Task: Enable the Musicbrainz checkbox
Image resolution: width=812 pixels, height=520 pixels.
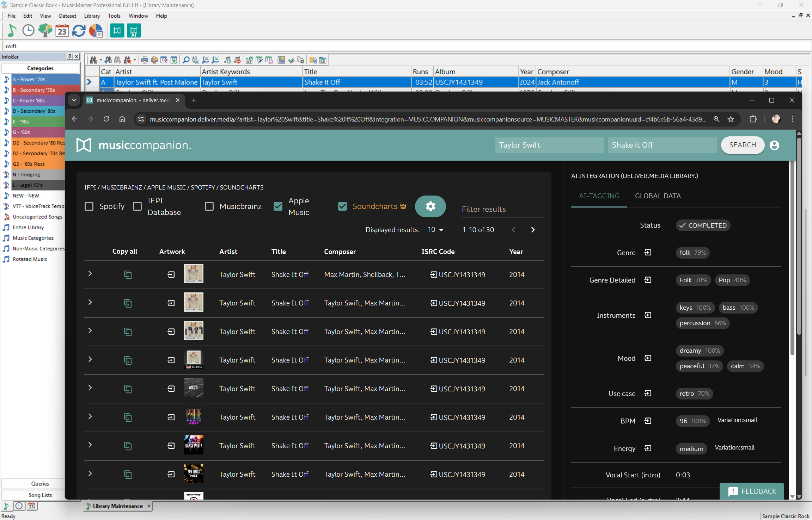Action: [x=209, y=206]
